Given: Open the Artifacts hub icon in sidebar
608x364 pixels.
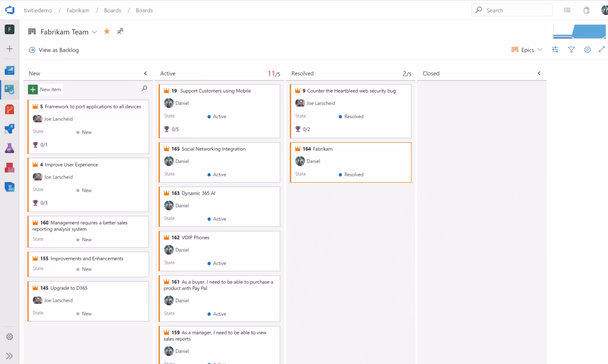Looking at the screenshot, I should pyautogui.click(x=9, y=168).
